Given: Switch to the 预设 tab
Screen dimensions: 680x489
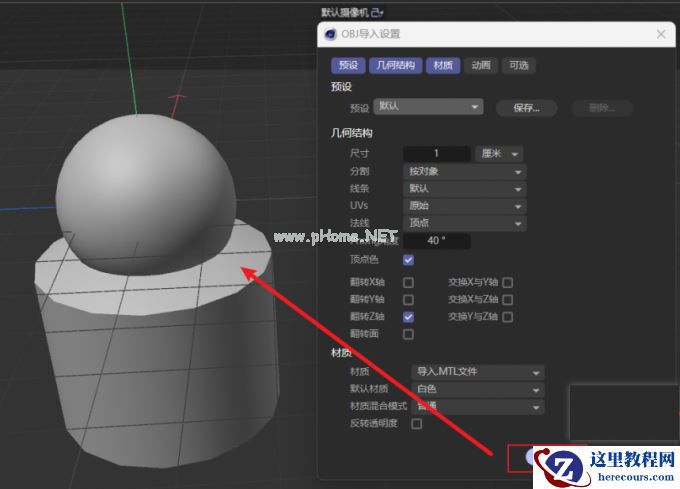Looking at the screenshot, I should (x=348, y=65).
